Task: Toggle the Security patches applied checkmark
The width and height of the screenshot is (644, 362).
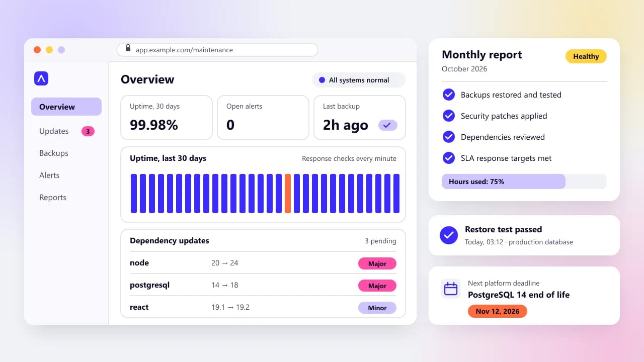Action: [448, 116]
